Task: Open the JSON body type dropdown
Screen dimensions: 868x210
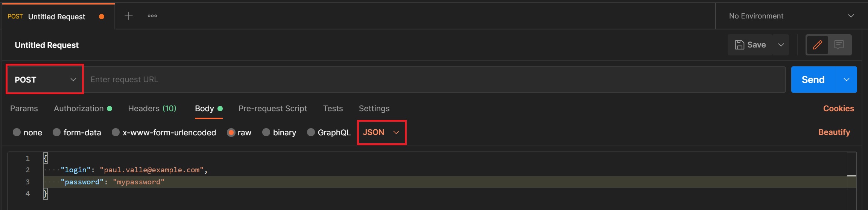Action: pyautogui.click(x=381, y=132)
